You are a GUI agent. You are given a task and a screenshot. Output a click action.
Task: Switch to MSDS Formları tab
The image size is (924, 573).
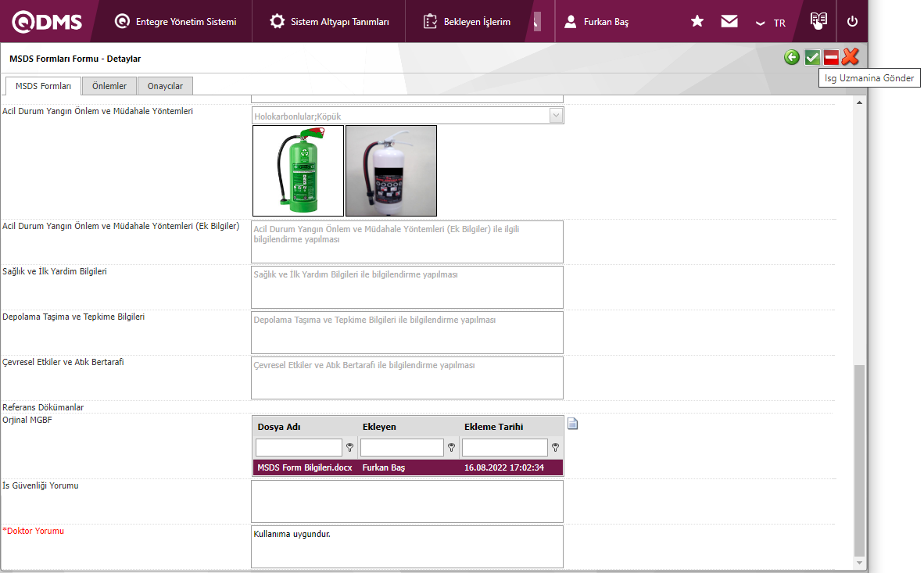click(x=43, y=86)
